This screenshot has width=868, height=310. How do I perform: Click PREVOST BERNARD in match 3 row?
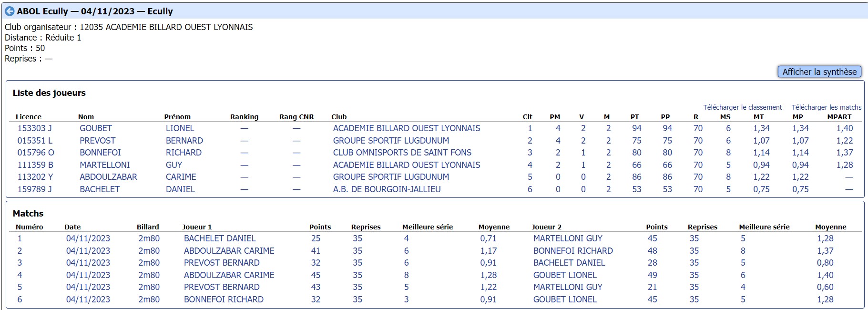[222, 263]
